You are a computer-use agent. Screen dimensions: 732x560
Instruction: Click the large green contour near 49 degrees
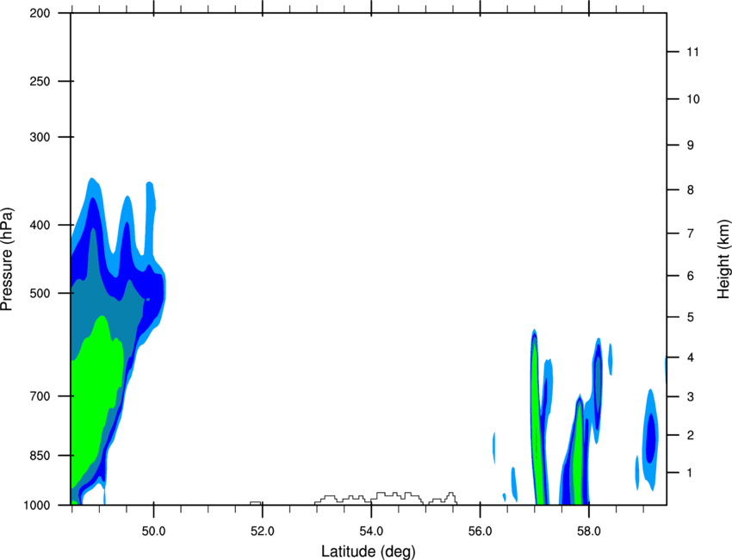point(96,392)
